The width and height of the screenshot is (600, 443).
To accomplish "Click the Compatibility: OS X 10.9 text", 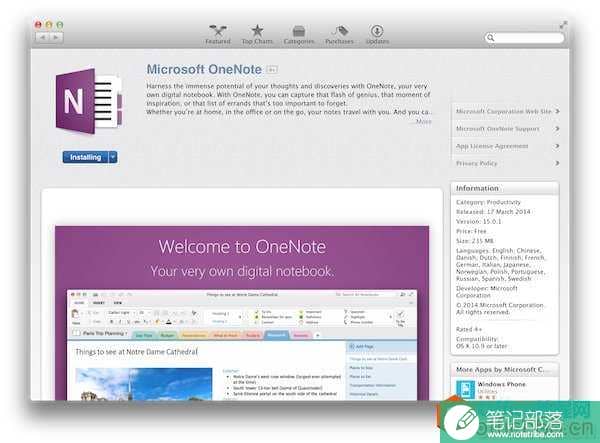I will point(481,342).
